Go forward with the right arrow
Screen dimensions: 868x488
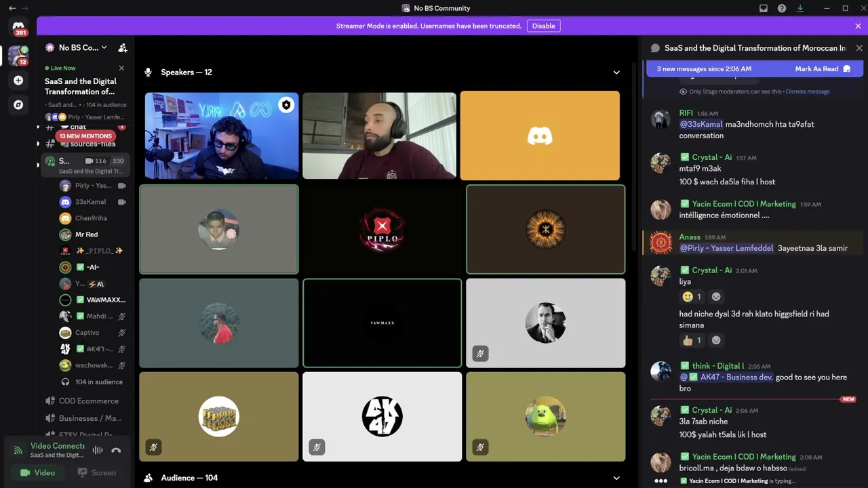coord(25,8)
